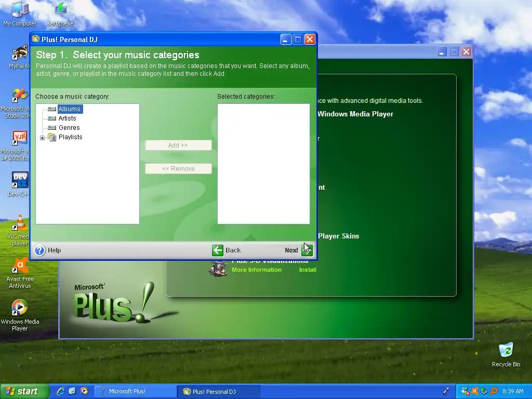This screenshot has height=399, width=532.
Task: Select Albums in the music category tree
Action: pos(69,109)
